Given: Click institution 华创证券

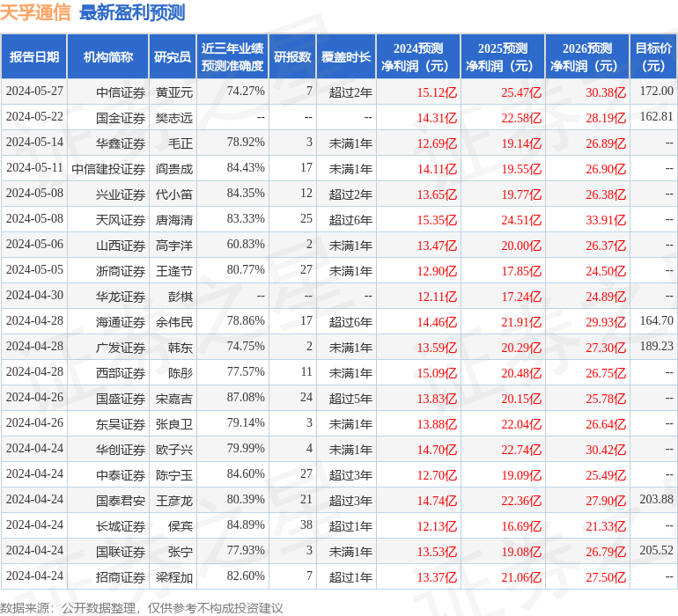Looking at the screenshot, I should pyautogui.click(x=121, y=450).
